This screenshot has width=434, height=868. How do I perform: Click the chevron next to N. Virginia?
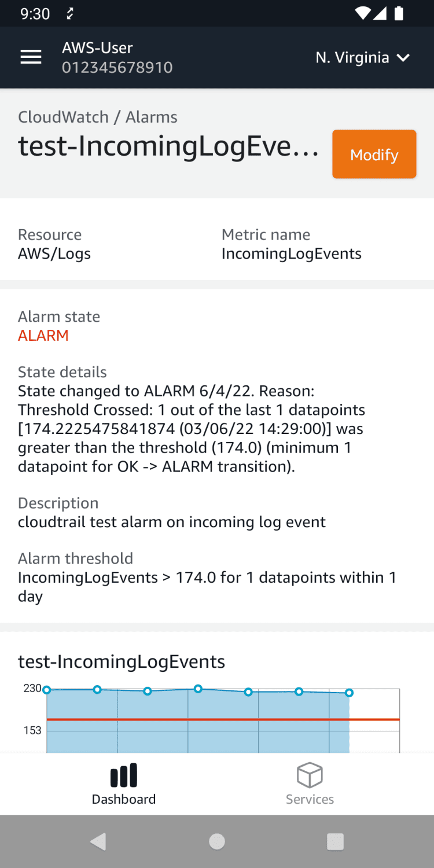click(x=403, y=57)
